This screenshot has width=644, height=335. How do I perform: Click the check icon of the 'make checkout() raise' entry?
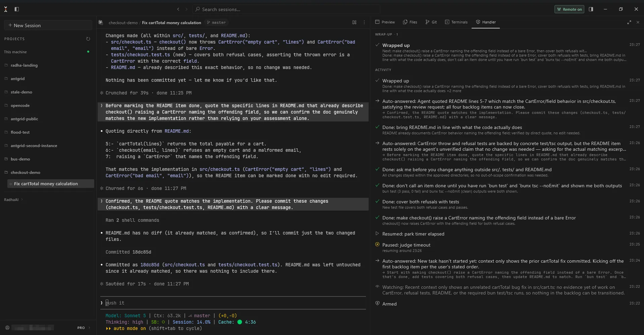tap(377, 217)
